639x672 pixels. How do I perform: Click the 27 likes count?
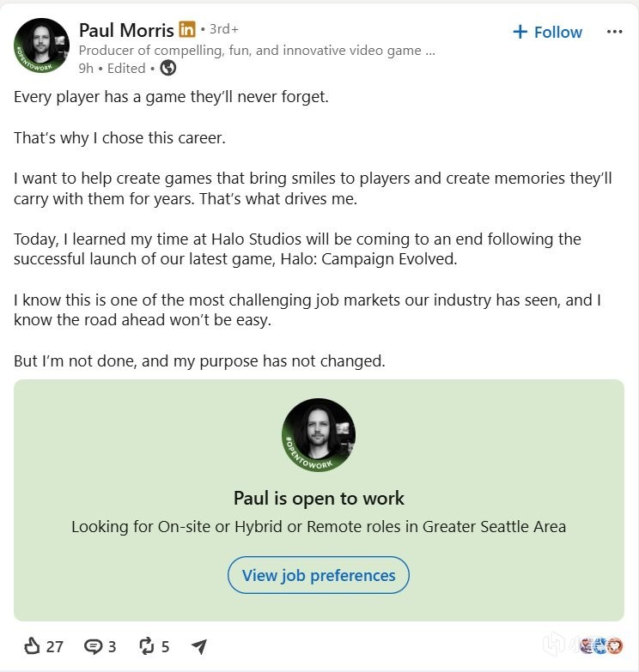click(x=54, y=647)
